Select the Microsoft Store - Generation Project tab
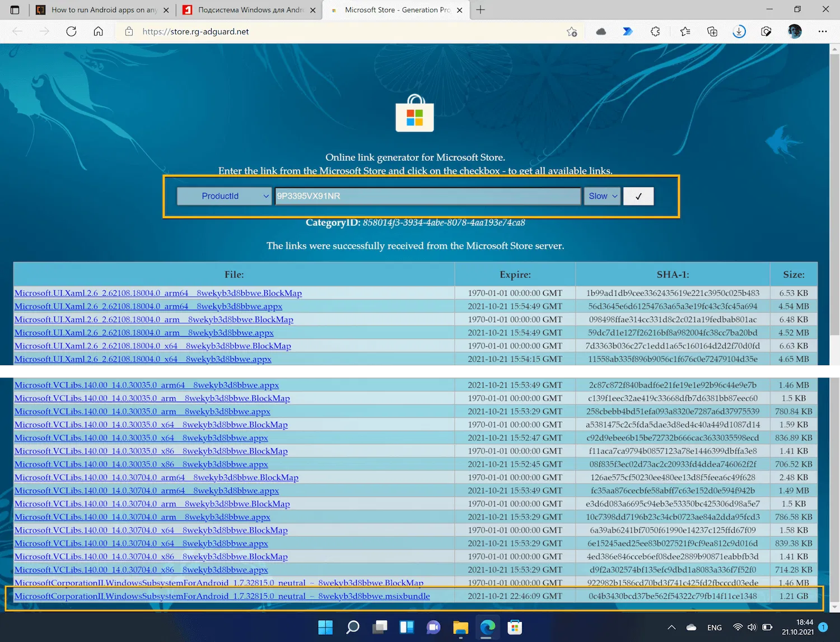Screen dimensions: 840x642 [x=396, y=10]
